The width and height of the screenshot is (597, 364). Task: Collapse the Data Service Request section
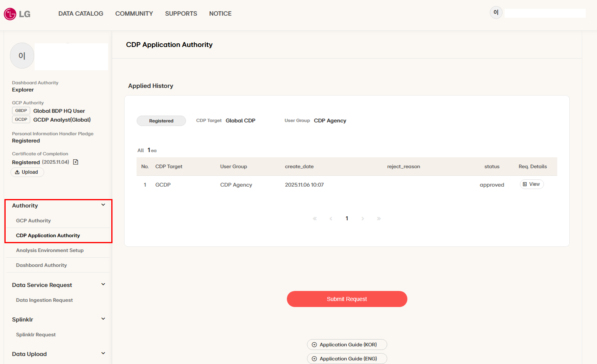point(103,285)
